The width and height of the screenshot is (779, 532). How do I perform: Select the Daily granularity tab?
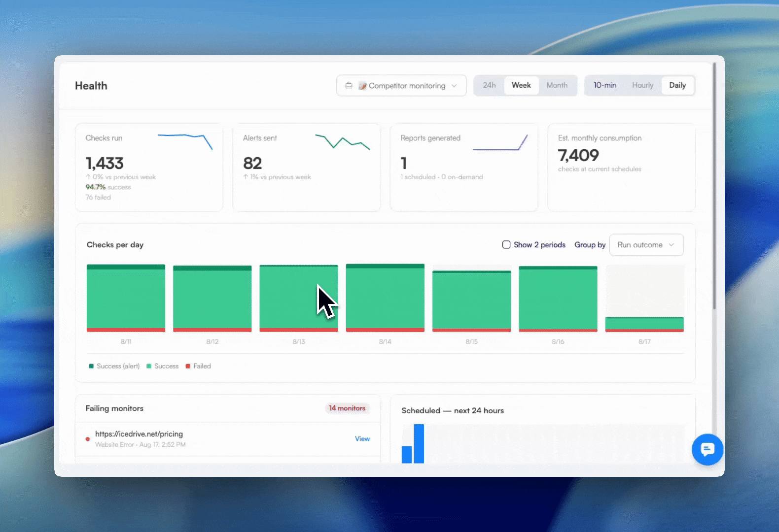tap(677, 85)
